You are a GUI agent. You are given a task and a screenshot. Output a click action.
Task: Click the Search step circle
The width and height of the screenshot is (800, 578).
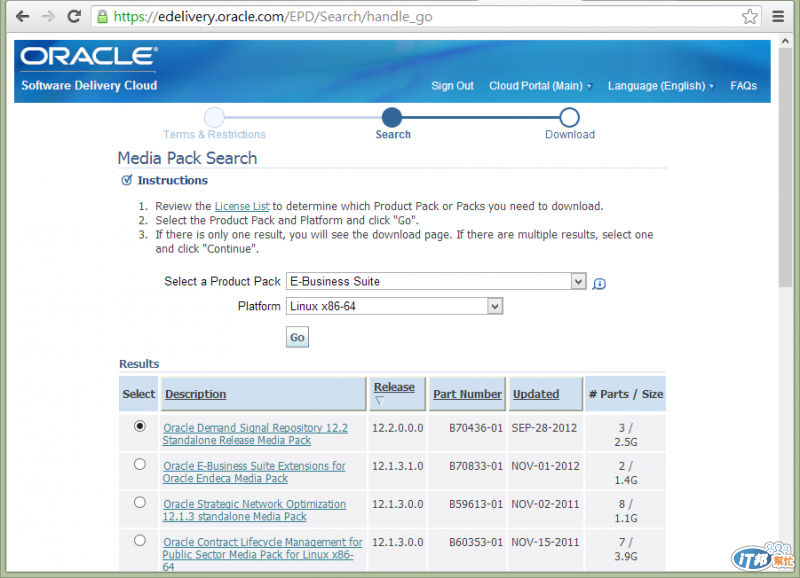392,117
